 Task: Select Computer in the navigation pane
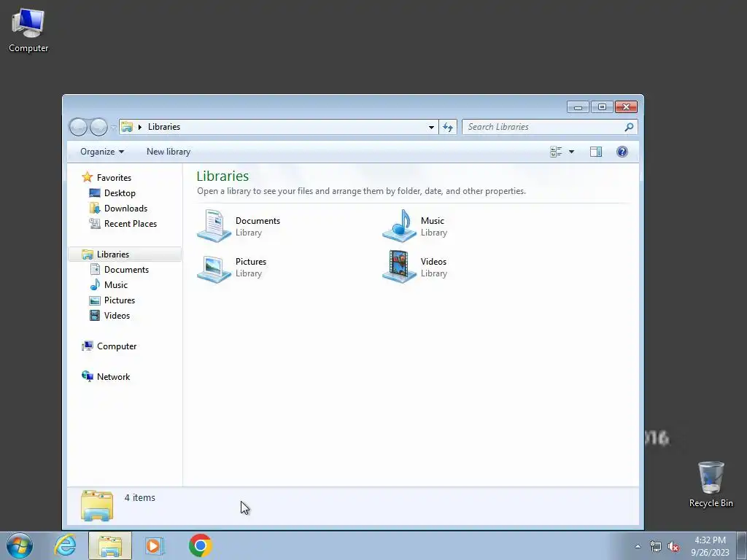pos(117,346)
